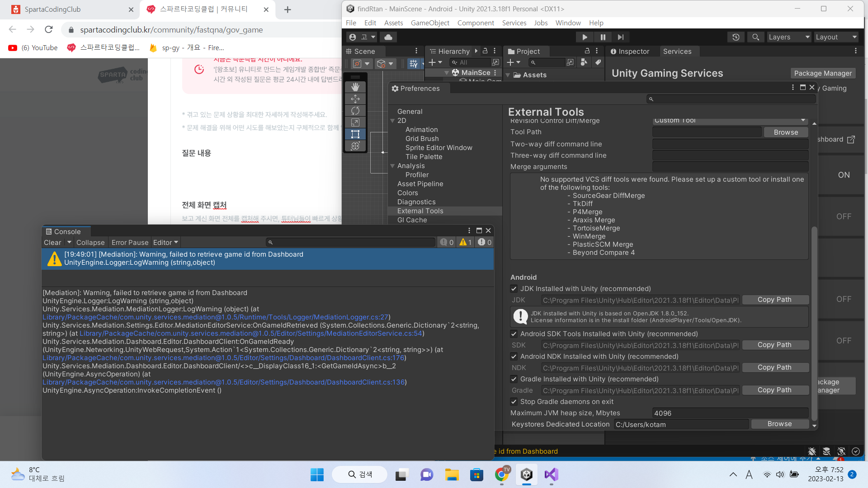Open the Unity global search icon

click(755, 37)
